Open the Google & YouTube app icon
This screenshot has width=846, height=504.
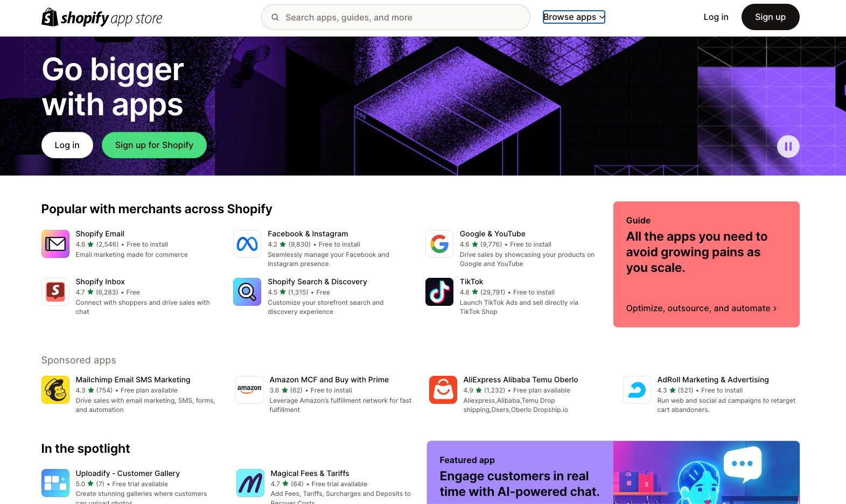[439, 244]
